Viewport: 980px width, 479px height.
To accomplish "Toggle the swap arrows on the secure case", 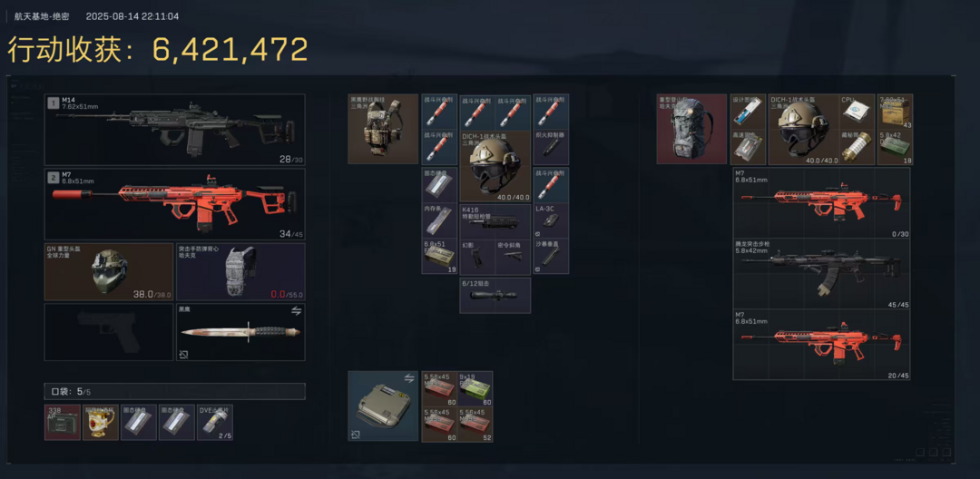I will pyautogui.click(x=409, y=377).
